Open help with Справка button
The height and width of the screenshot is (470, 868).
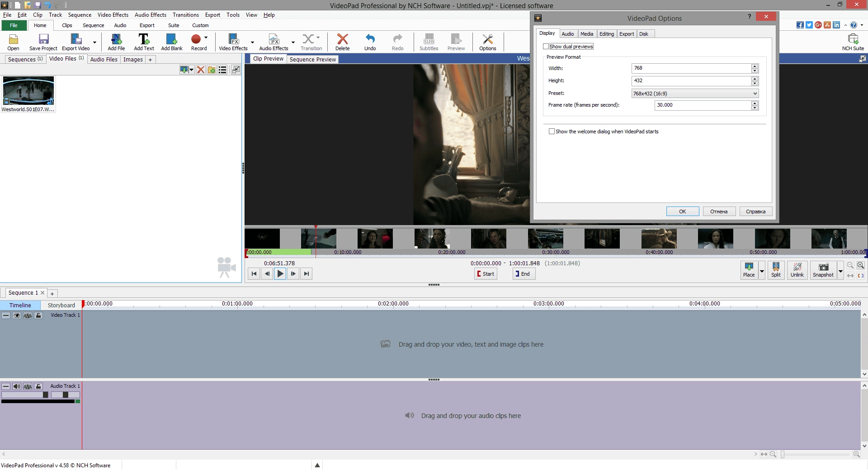(755, 211)
